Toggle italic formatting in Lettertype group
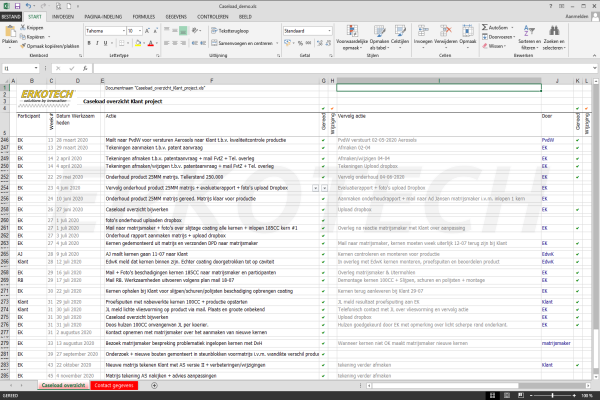Viewport: 600px width, 400px height. 97,44
